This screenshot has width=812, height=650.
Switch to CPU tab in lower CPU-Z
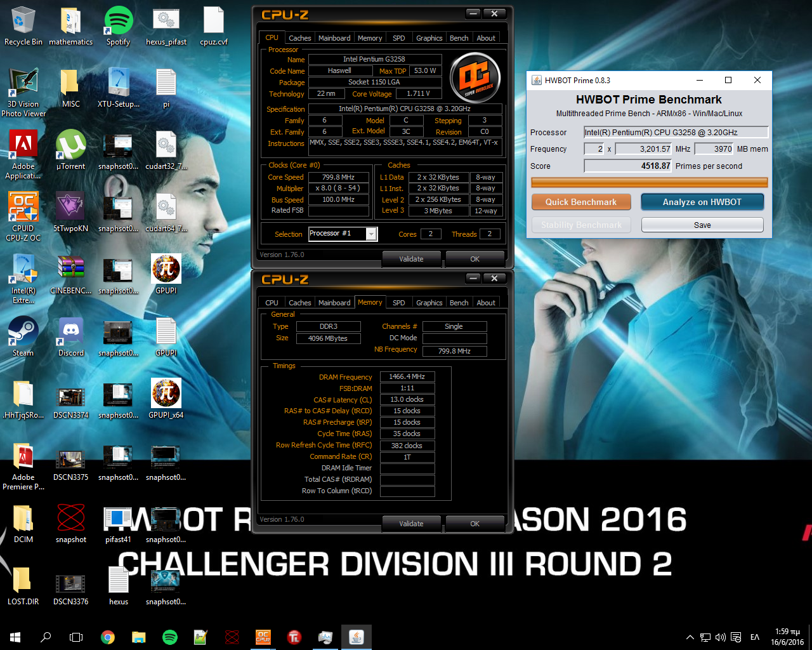pyautogui.click(x=272, y=303)
